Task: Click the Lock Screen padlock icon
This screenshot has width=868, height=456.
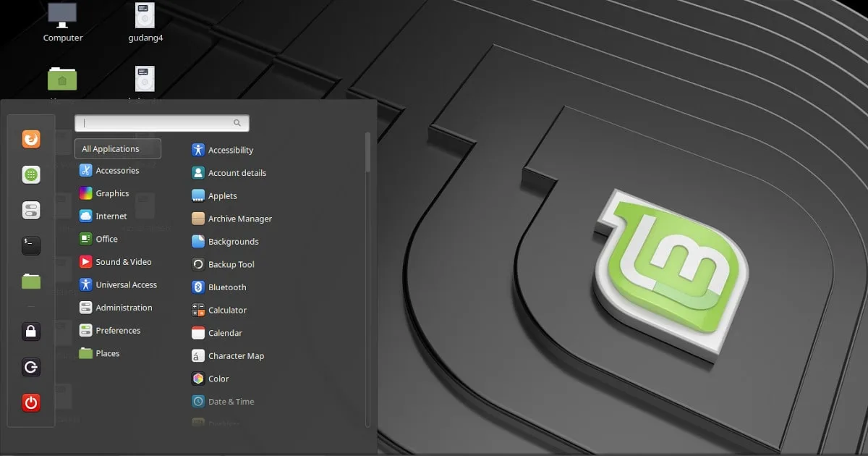Action: coord(31,332)
